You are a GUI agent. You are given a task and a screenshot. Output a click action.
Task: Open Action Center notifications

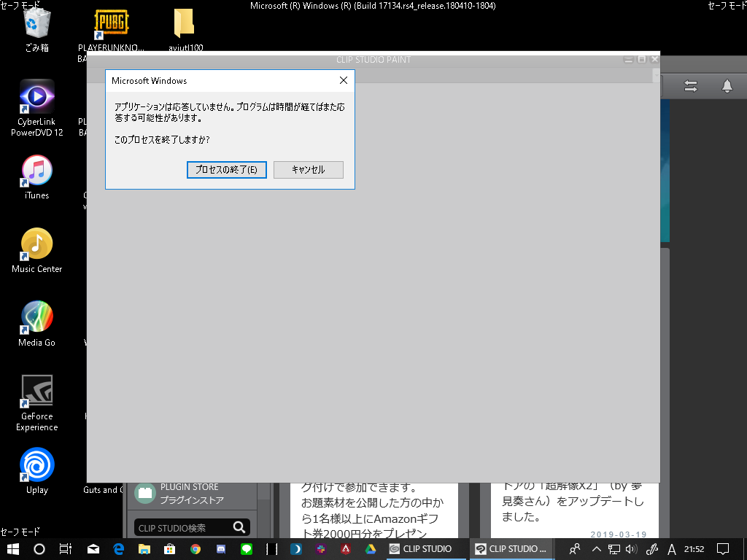pos(723,549)
